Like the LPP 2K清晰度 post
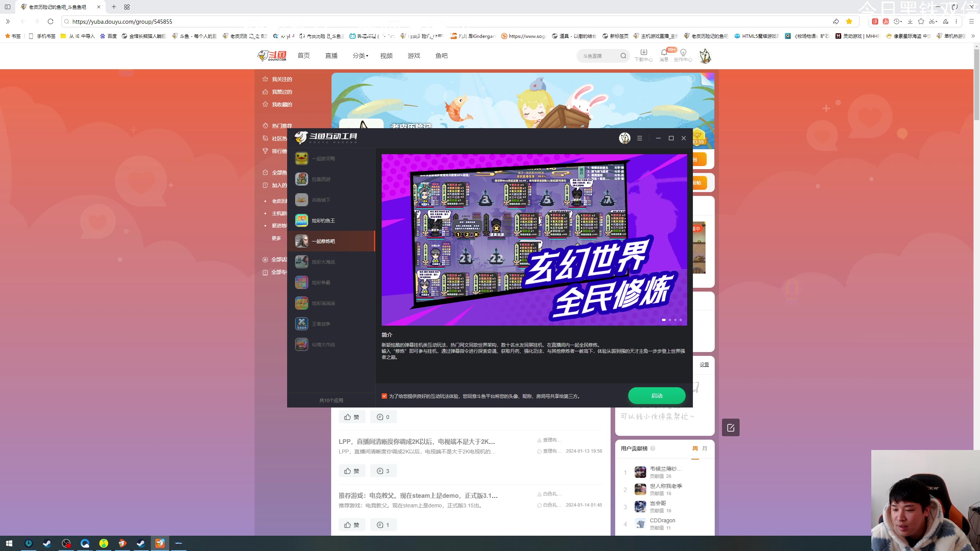980x551 pixels. [352, 471]
